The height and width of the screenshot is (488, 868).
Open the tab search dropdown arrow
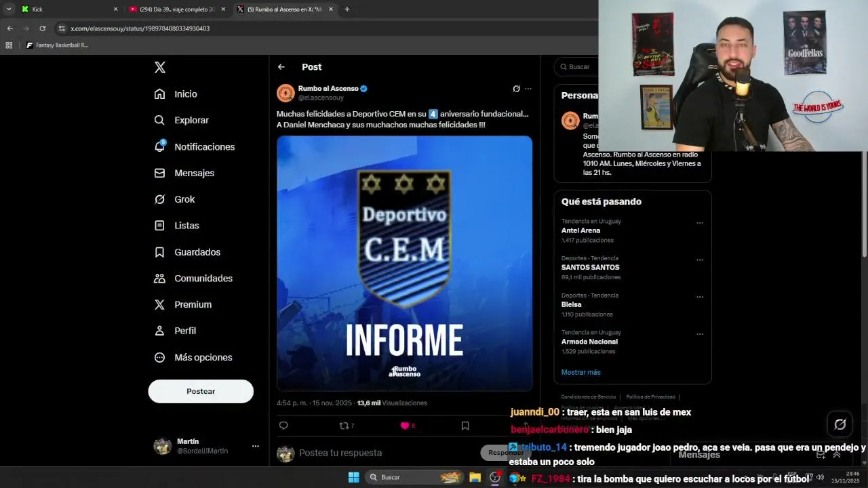tap(9, 9)
